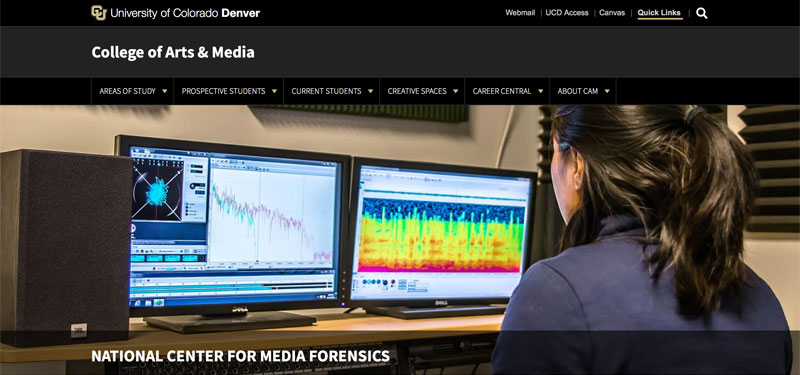Screen dimensions: 800x375
Task: Expand Current Students dropdown arrow
Action: pyautogui.click(x=370, y=91)
